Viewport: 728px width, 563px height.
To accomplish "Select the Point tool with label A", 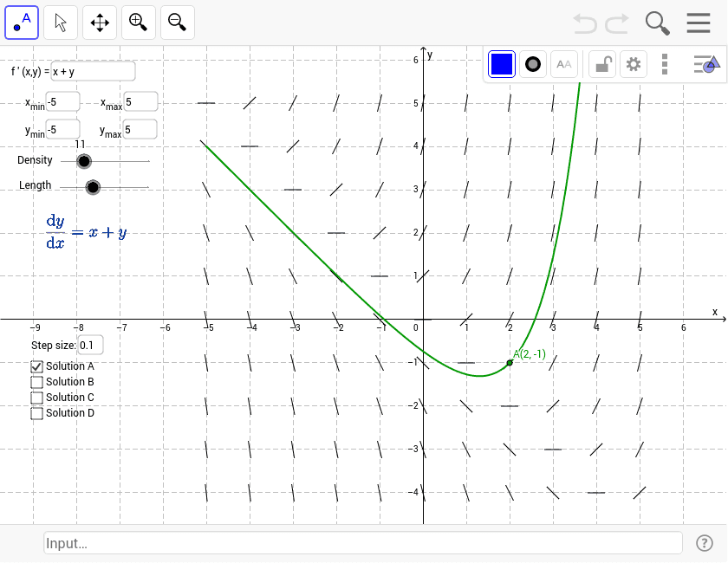I will point(21,23).
